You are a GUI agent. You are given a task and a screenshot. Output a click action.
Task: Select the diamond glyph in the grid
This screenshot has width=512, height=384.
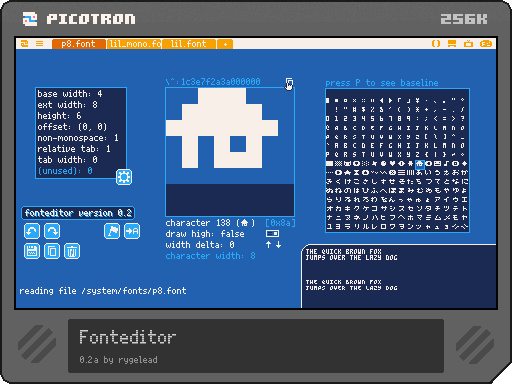coord(464,164)
